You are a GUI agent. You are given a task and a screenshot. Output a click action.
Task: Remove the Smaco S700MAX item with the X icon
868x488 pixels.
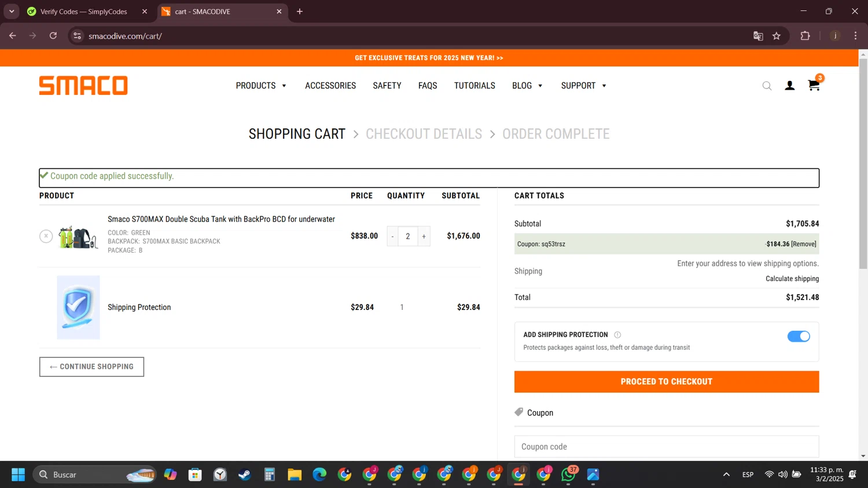(46, 236)
